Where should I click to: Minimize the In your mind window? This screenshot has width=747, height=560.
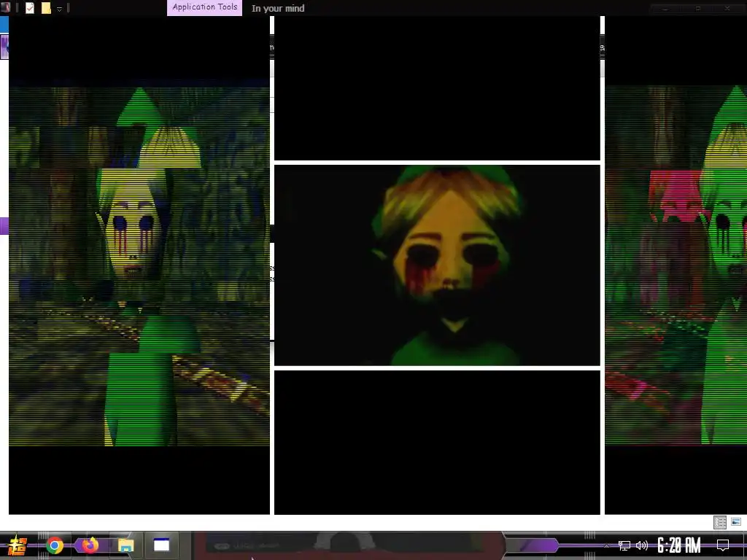665,8
